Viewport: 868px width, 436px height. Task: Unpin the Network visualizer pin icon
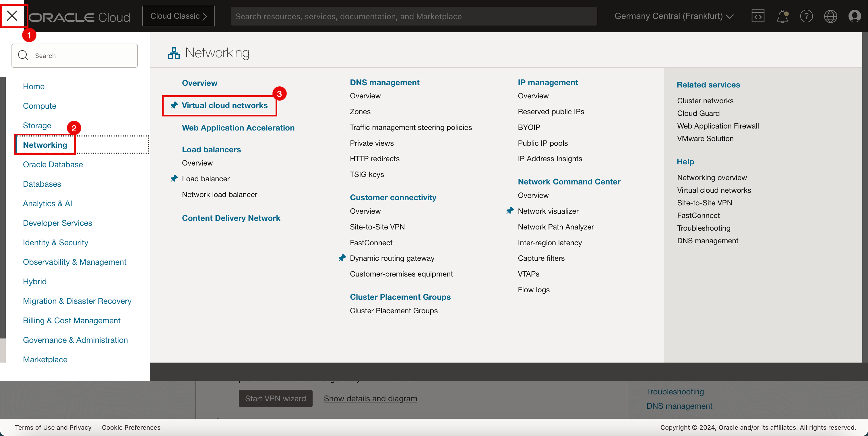(x=510, y=211)
